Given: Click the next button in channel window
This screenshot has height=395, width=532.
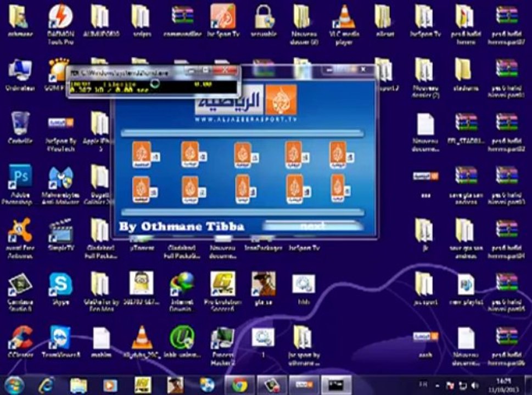Looking at the screenshot, I should coord(312,226).
